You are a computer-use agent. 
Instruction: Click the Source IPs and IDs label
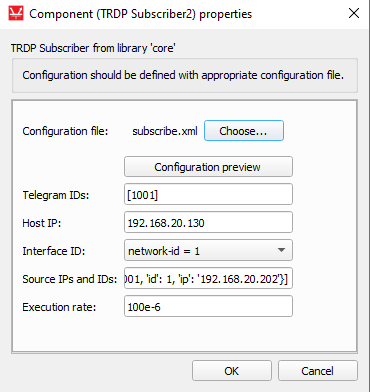pos(70,279)
